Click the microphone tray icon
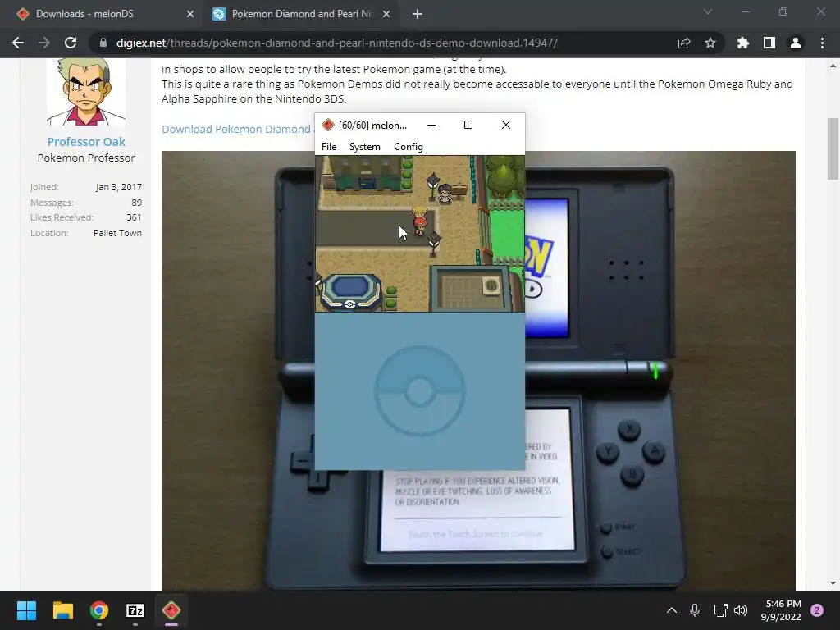 click(x=695, y=610)
